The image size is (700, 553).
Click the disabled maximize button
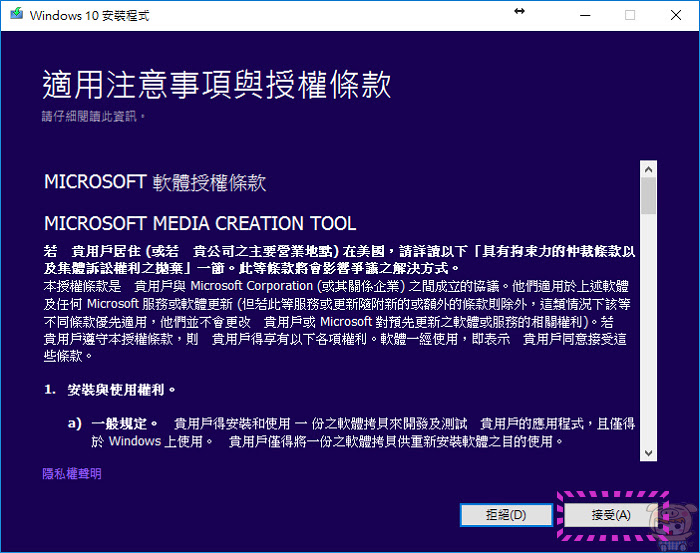tap(630, 15)
